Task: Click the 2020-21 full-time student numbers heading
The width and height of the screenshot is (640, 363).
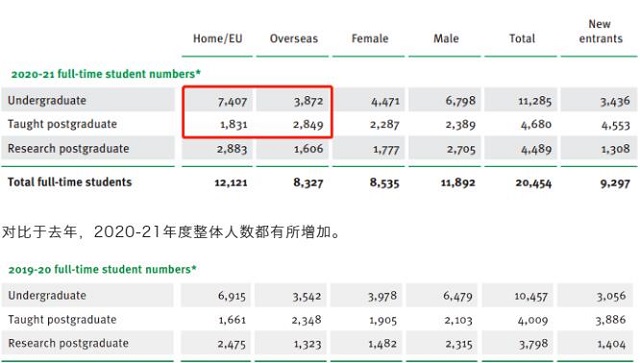Action: click(x=106, y=74)
